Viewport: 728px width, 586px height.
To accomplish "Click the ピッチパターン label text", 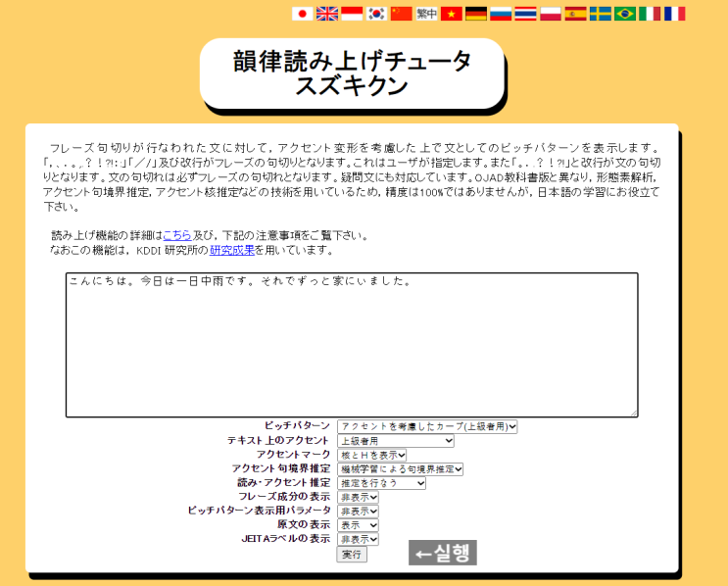I will click(297, 426).
